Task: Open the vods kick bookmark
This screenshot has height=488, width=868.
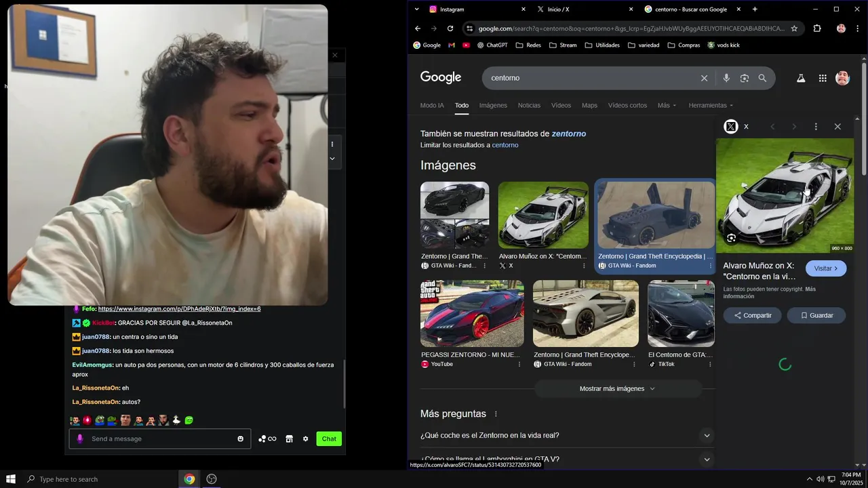Action: 724,45
